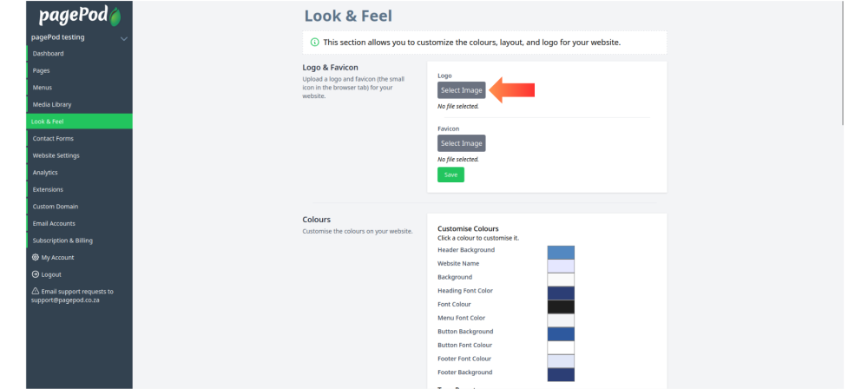
Task: Pick the Header Background colour swatch
Action: (561, 253)
